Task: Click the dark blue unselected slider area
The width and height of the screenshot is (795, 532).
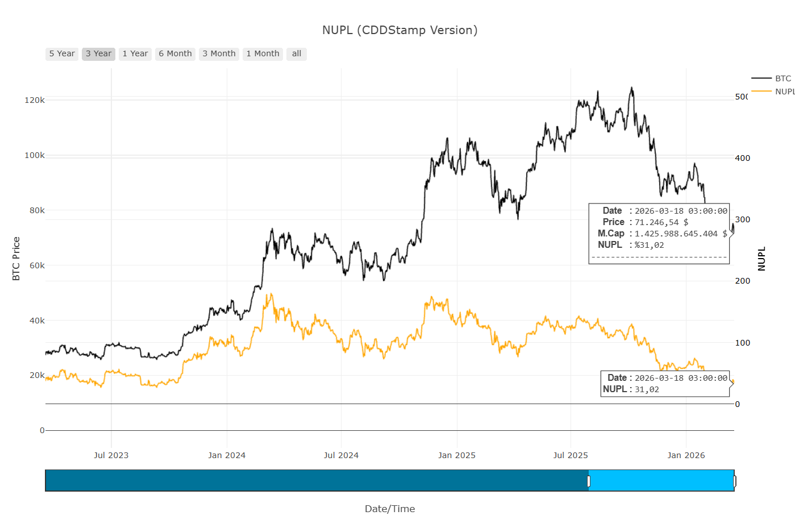Action: pyautogui.click(x=316, y=481)
